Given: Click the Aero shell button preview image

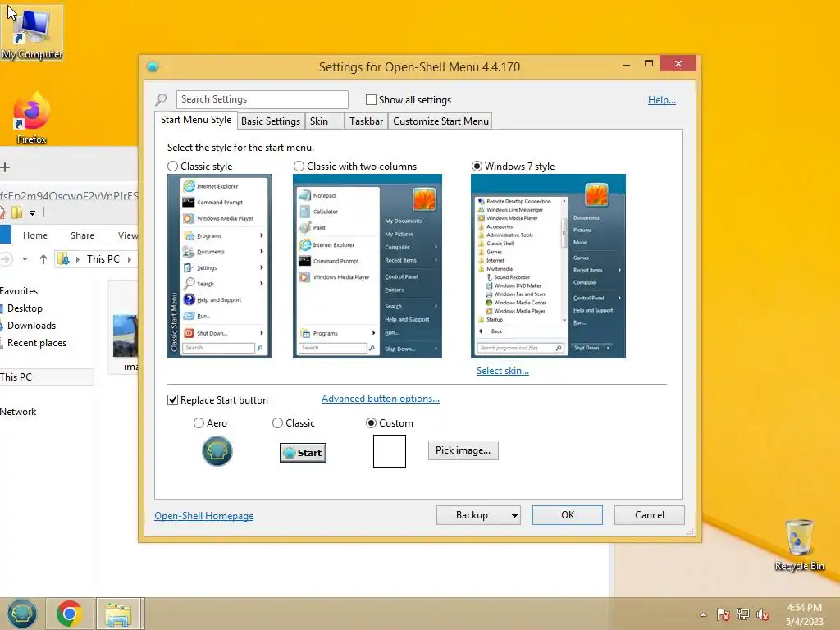Looking at the screenshot, I should pos(217,451).
